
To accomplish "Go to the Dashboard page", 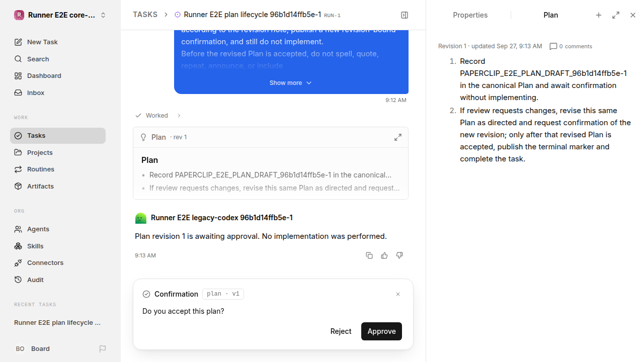I will pos(58,76).
